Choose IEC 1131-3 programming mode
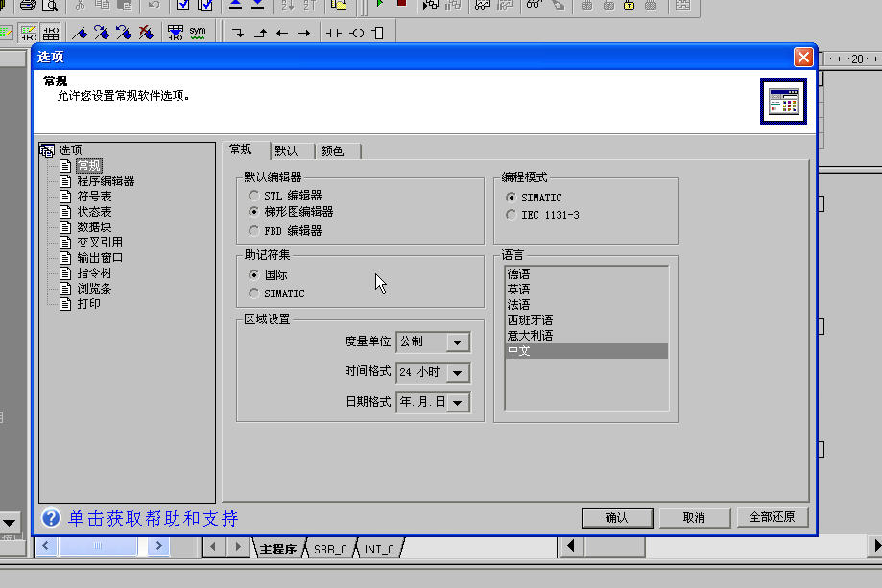882x588 pixels. (x=511, y=215)
